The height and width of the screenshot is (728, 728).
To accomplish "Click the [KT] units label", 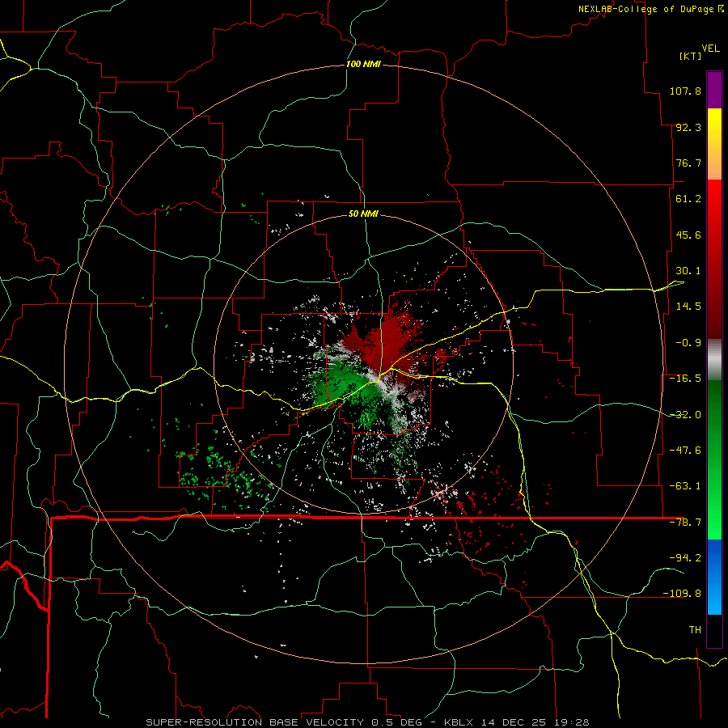I will (690, 56).
